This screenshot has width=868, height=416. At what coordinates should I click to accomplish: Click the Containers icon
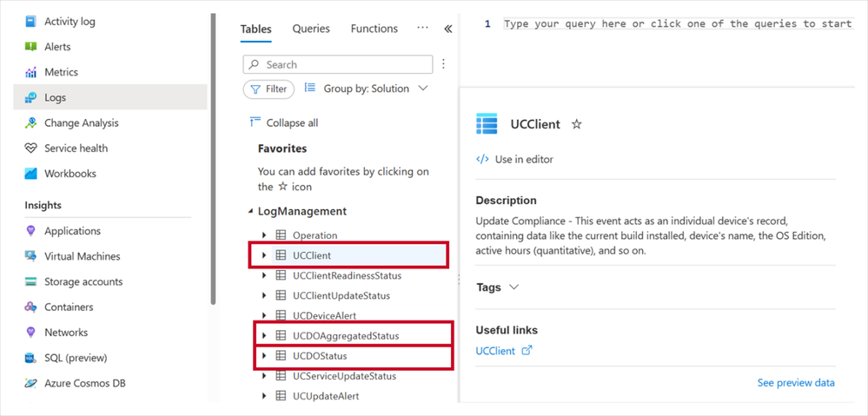(x=31, y=307)
